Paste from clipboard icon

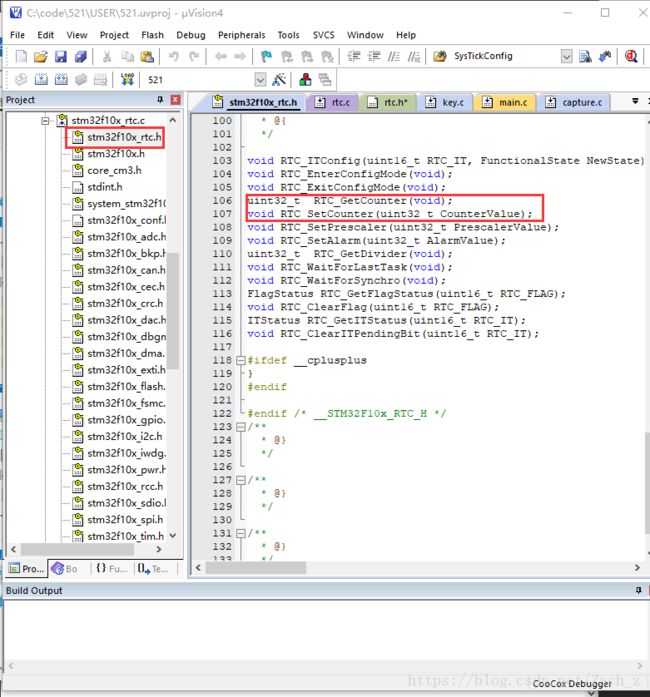(x=147, y=56)
